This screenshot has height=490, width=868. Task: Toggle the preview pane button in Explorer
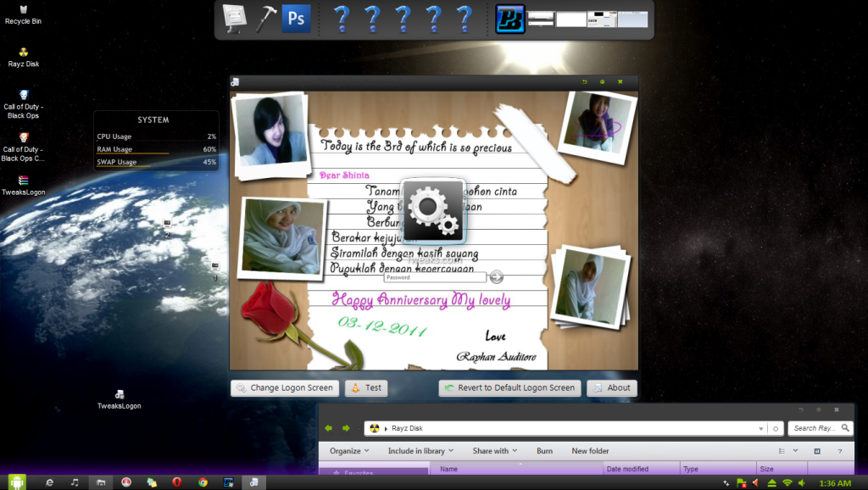[x=817, y=451]
